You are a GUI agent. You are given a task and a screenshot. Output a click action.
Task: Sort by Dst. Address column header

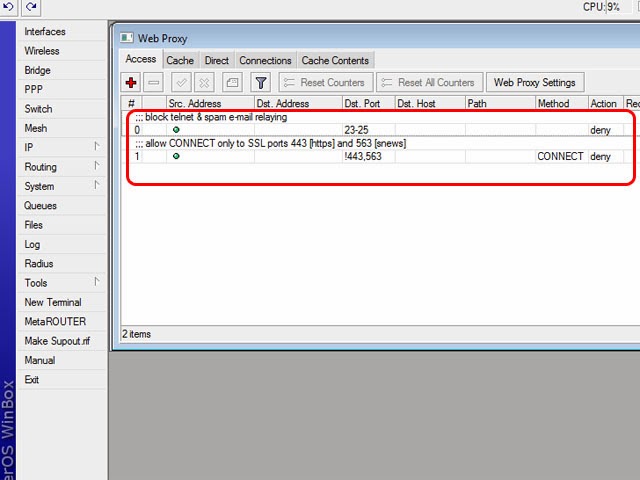pos(298,103)
